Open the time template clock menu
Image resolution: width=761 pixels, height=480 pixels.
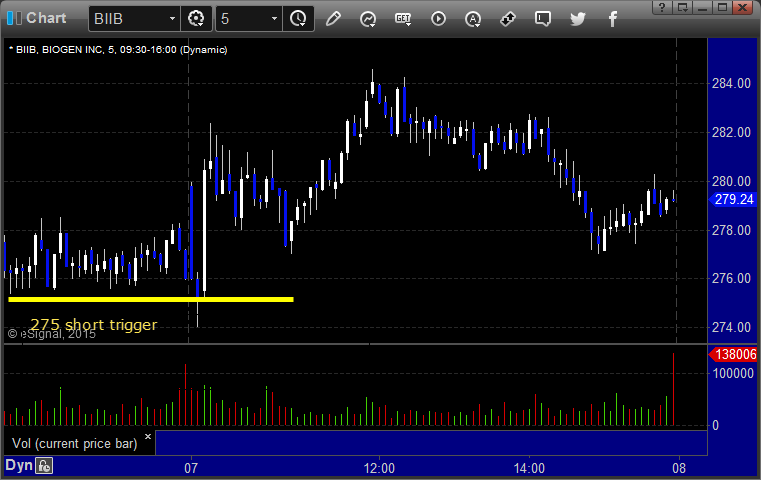coord(298,19)
